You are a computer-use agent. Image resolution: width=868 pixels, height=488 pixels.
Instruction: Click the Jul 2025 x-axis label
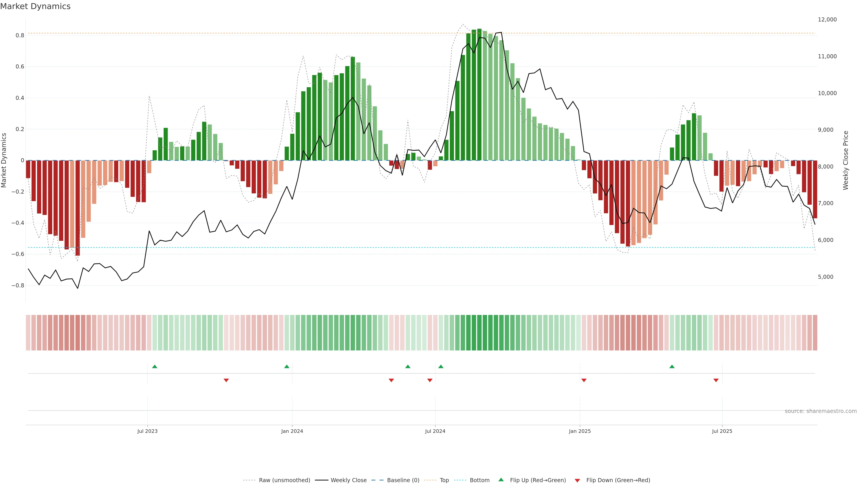tap(722, 431)
